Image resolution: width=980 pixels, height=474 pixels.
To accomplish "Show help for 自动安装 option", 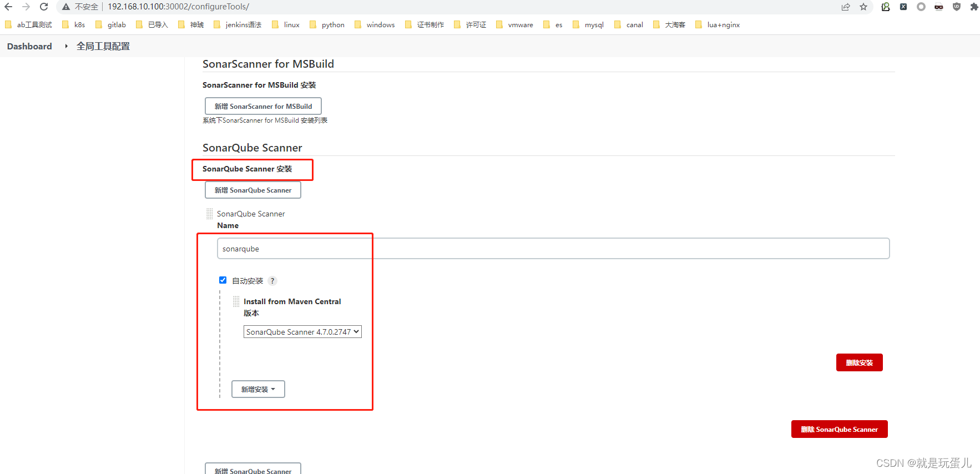I will (272, 281).
